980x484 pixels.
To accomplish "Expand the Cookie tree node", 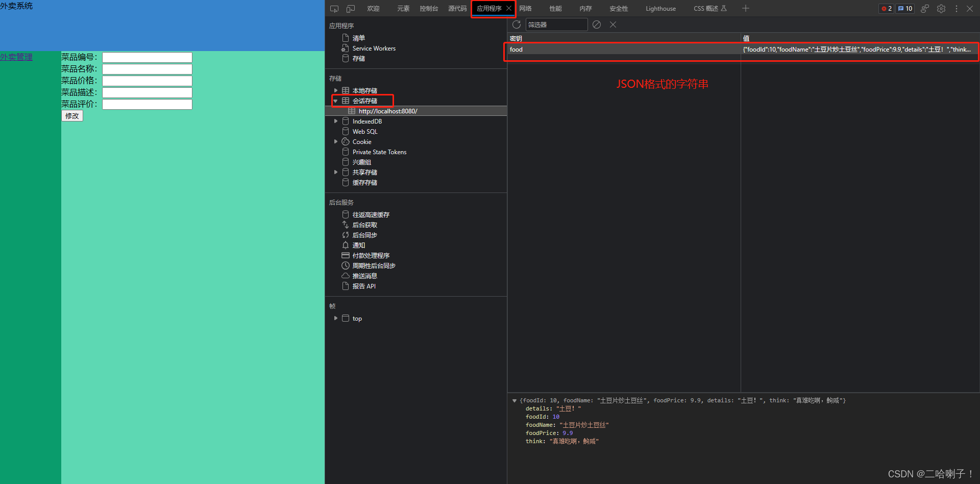I will click(x=336, y=141).
